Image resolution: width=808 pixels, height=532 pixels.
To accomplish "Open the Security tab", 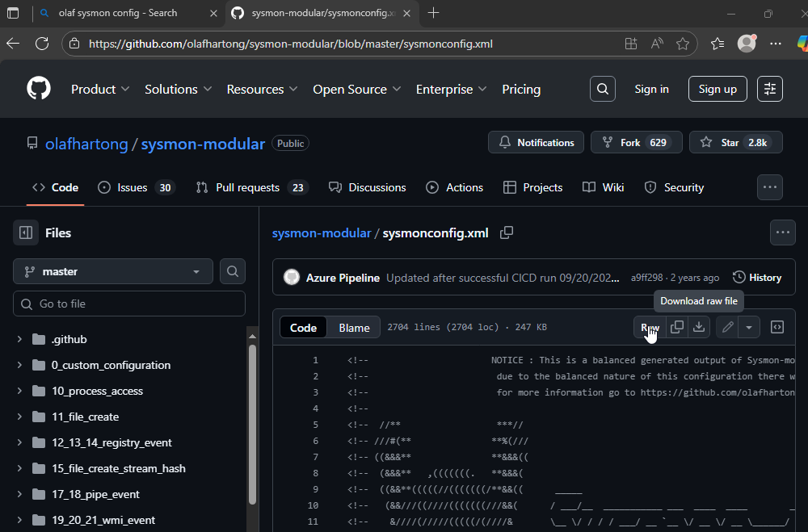I will pos(674,187).
